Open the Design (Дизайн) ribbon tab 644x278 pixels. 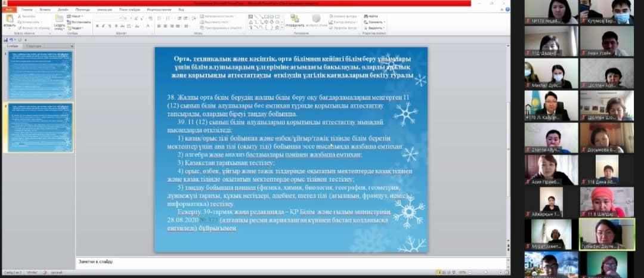[x=62, y=10]
